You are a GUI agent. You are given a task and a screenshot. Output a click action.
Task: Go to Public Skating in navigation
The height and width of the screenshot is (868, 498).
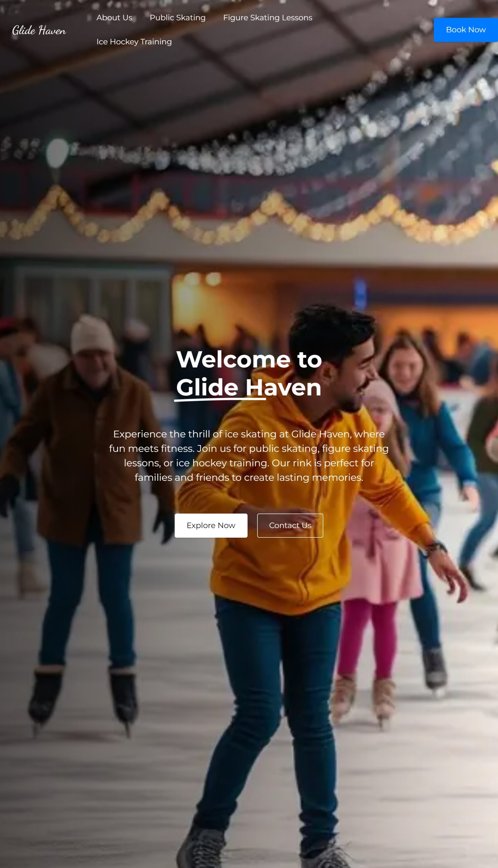(x=177, y=18)
